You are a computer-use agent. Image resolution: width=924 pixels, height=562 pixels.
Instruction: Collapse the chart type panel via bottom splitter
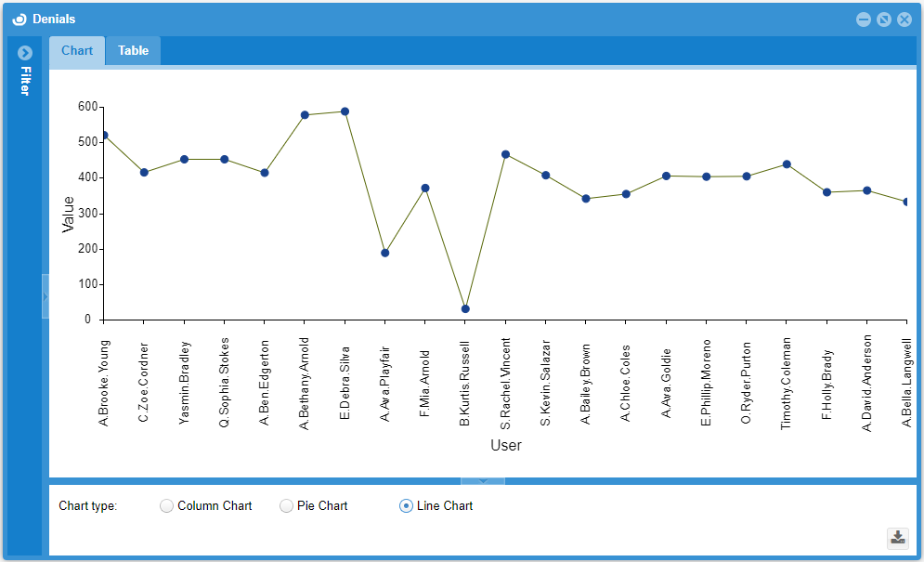pos(483,480)
